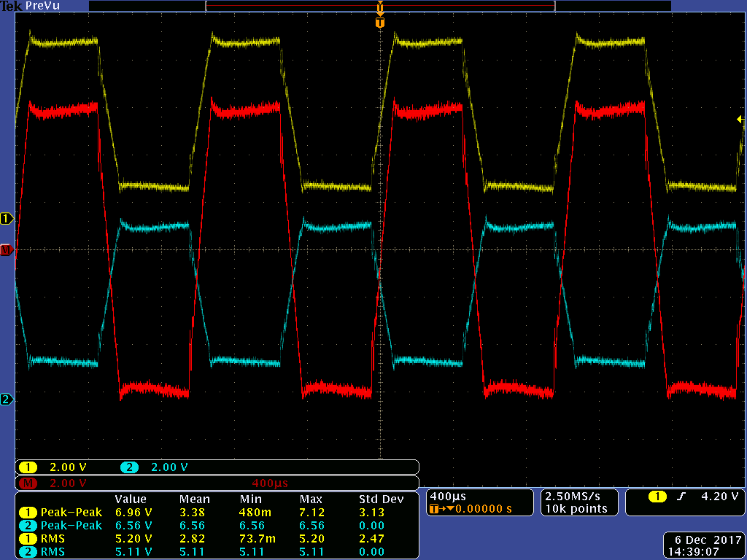747x560 pixels.
Task: Click the date and time readout
Action: 703,545
